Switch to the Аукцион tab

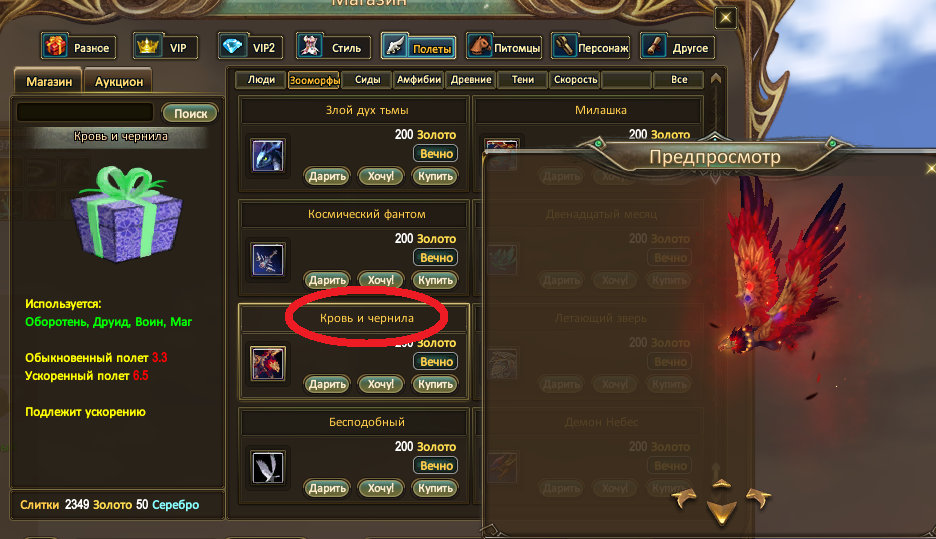[x=118, y=82]
